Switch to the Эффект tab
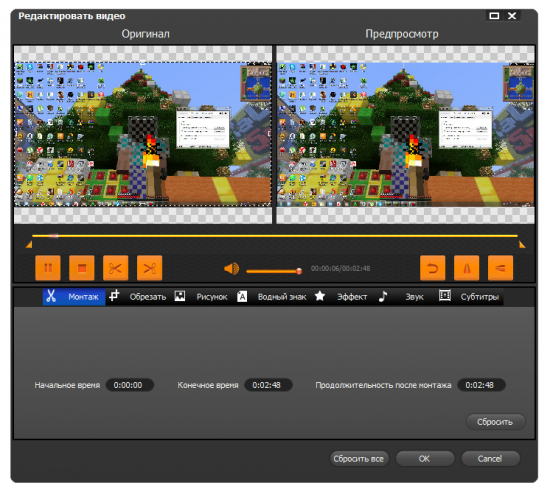The image size is (550, 491). pyautogui.click(x=341, y=297)
